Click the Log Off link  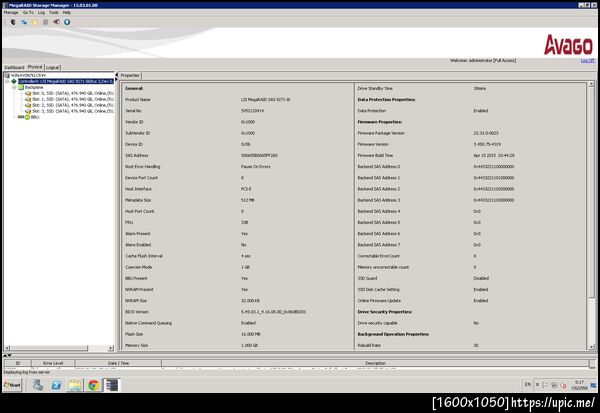tap(587, 60)
